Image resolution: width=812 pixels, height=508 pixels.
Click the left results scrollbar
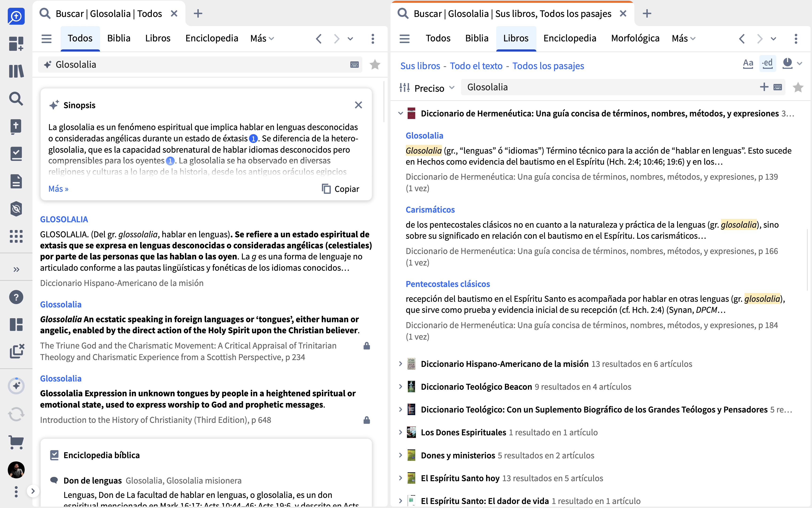click(x=384, y=101)
